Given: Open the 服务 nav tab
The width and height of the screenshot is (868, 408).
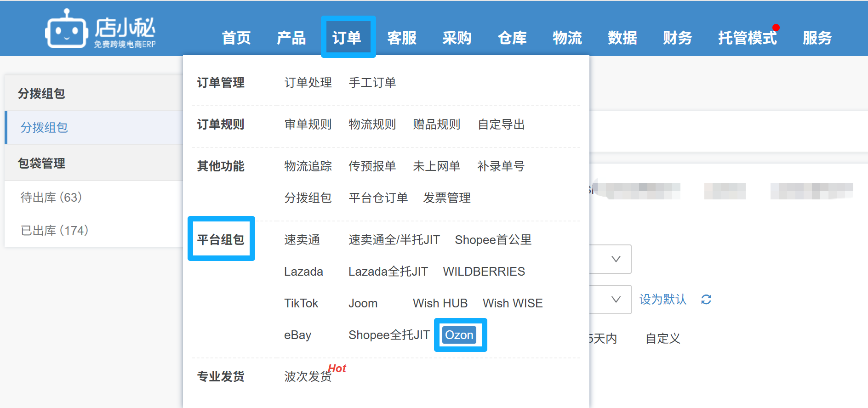Looking at the screenshot, I should [817, 38].
